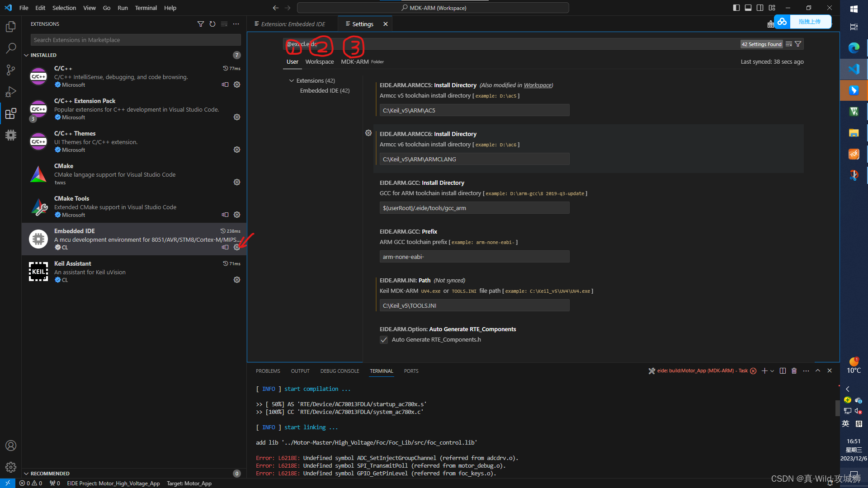Split the terminal panel
Viewport: 868px width, 488px height.
[783, 371]
